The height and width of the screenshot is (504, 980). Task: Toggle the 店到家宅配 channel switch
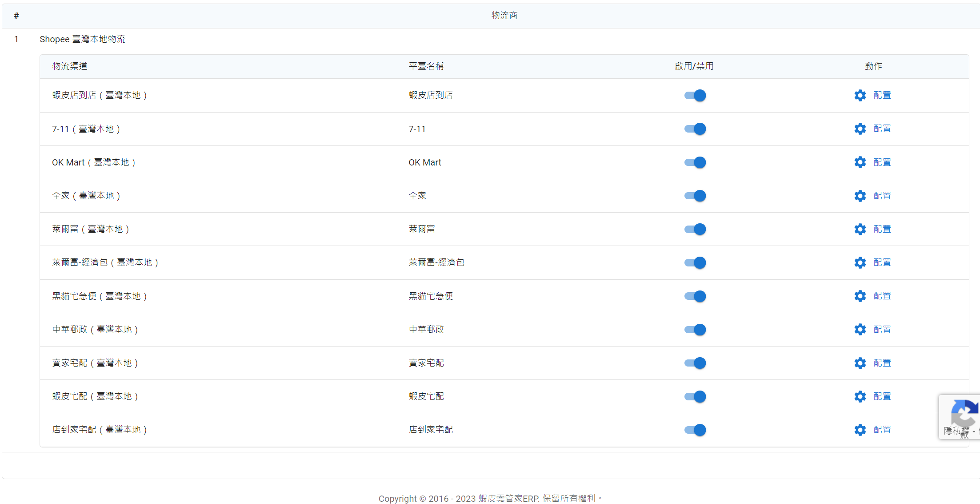pyautogui.click(x=695, y=430)
